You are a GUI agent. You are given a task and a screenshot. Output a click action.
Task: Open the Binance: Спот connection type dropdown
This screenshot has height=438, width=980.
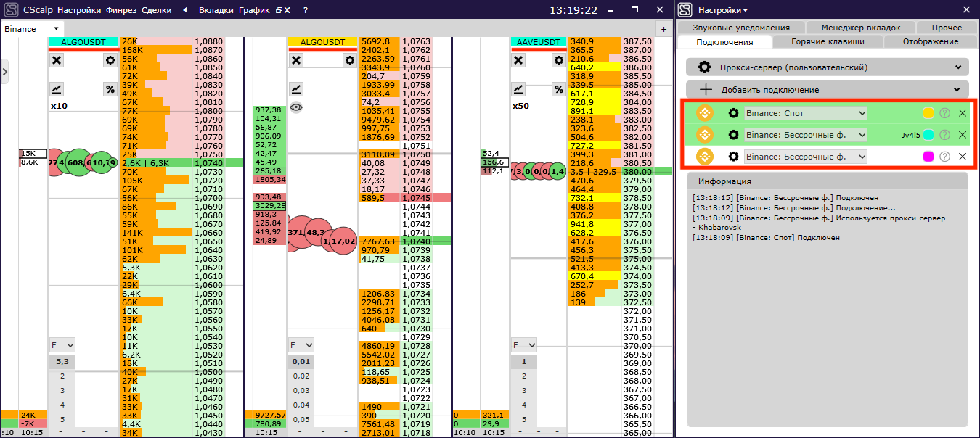tap(806, 113)
